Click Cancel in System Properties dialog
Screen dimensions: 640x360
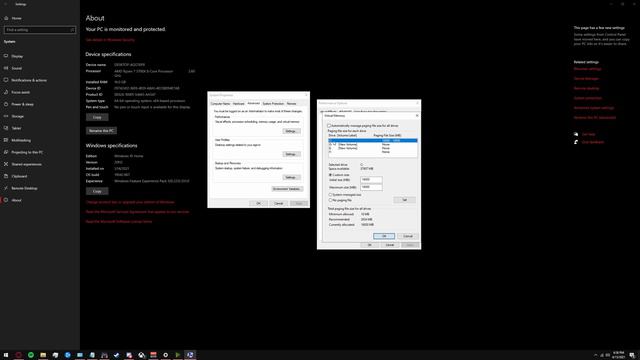278,203
